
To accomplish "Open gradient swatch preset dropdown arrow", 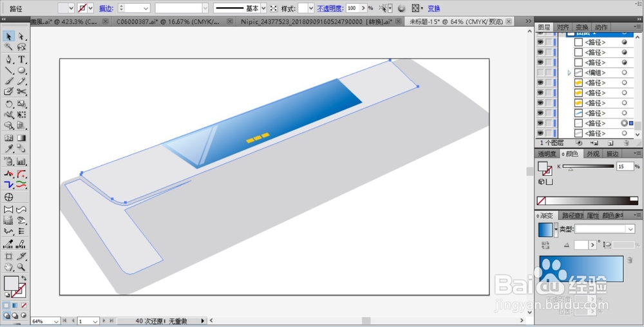I will pyautogui.click(x=556, y=230).
